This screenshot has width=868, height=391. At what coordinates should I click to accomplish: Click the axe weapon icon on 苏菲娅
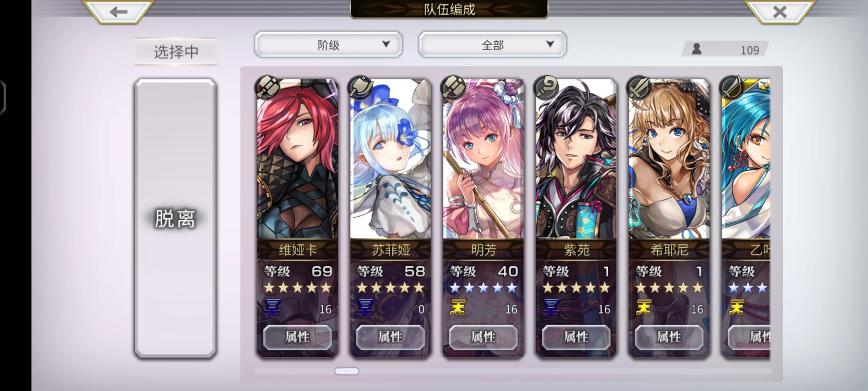(x=360, y=87)
